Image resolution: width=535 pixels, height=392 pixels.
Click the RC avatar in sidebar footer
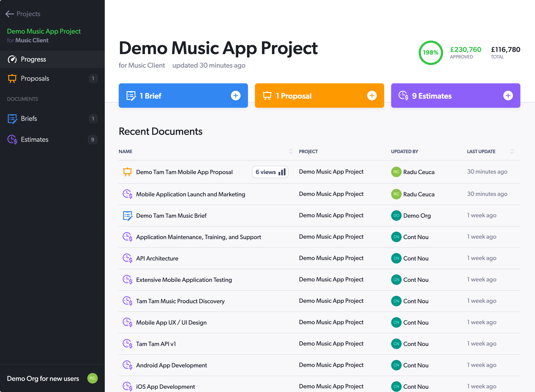92,378
